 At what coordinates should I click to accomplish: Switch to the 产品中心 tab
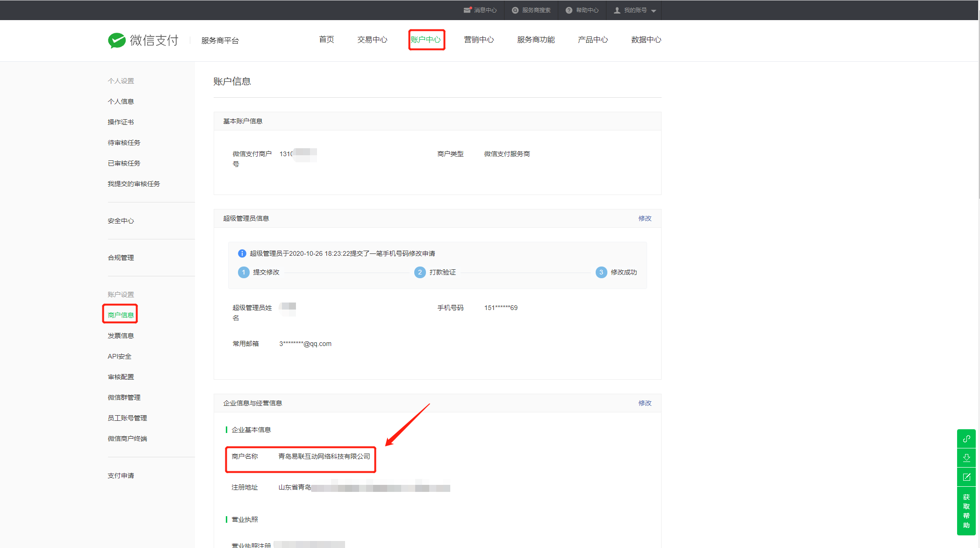(593, 40)
